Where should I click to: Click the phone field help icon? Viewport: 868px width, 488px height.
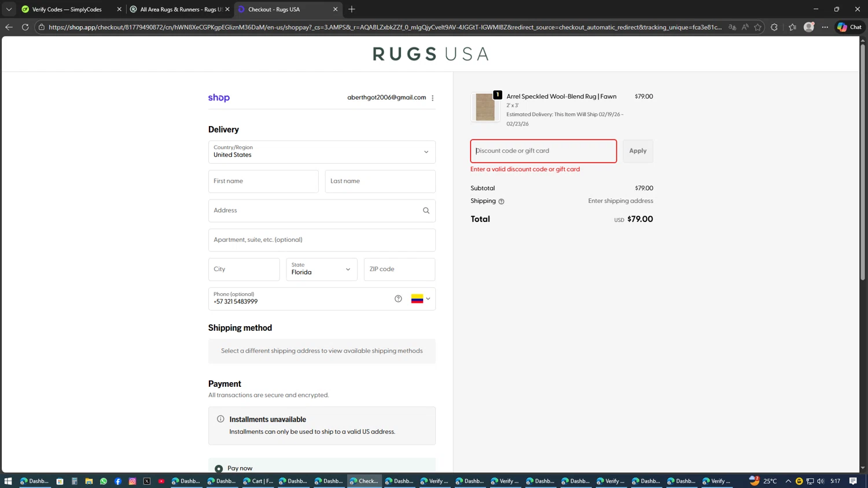[x=398, y=299]
